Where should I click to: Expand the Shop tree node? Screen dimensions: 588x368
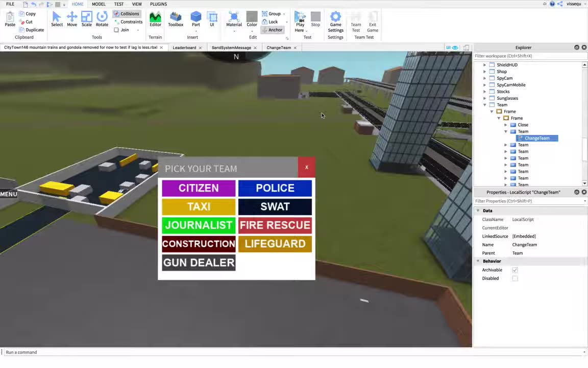tap(484, 72)
